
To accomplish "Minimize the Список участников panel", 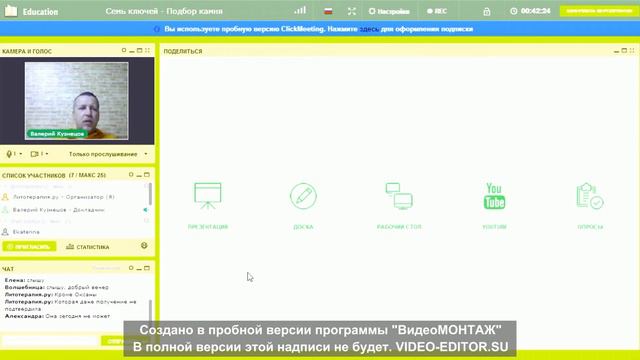I will tap(139, 176).
